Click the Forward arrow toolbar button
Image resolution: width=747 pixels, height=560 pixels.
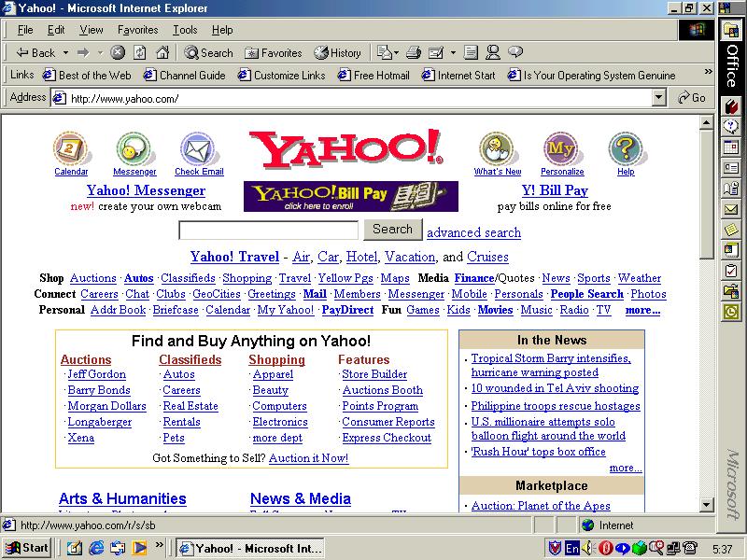tap(83, 53)
